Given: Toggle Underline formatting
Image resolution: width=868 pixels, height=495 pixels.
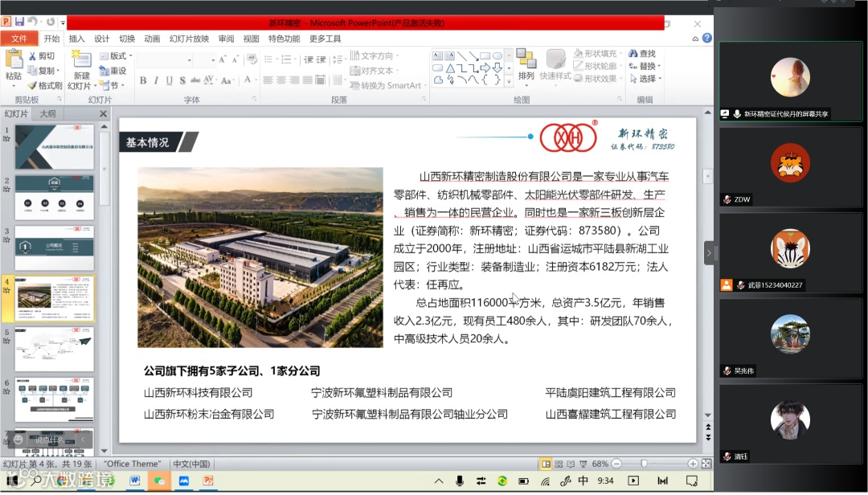Looking at the screenshot, I should tap(170, 80).
